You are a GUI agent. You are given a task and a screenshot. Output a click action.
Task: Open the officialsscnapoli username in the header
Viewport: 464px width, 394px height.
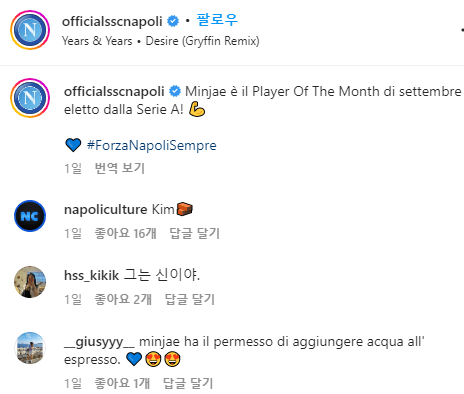[112, 21]
